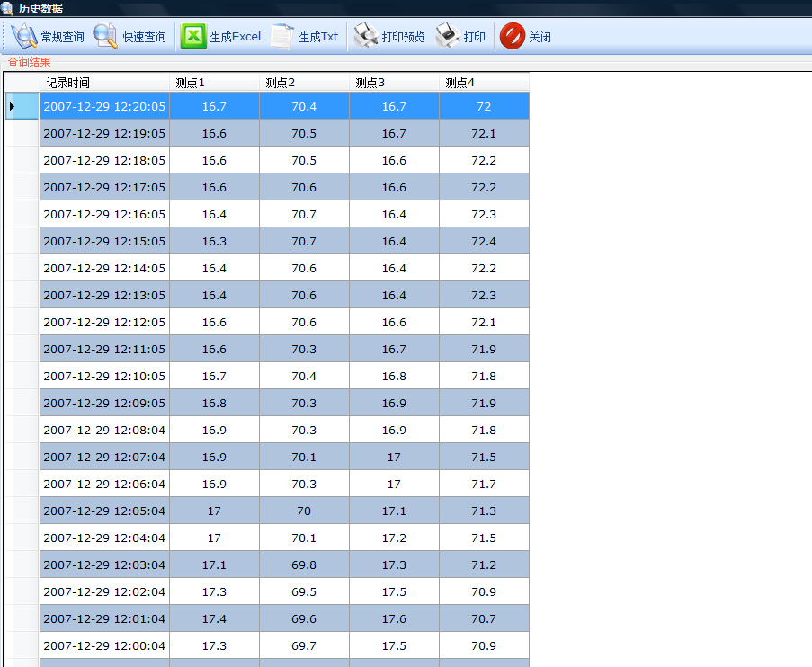Screen dimensions: 812x667
Task: Click the red 关闭 icon
Action: (x=513, y=37)
